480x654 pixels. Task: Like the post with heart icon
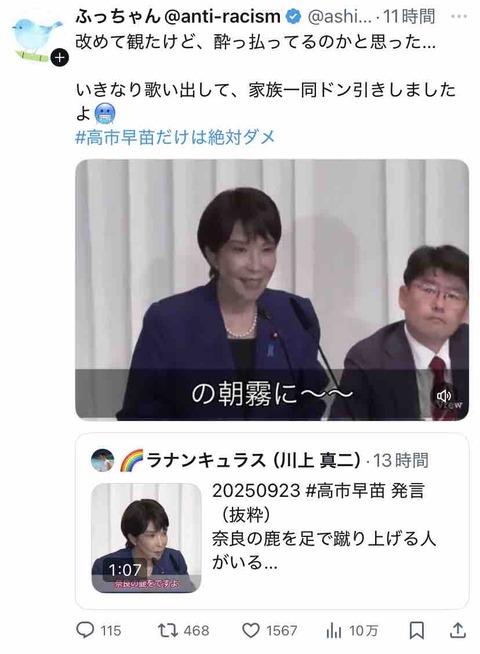tap(251, 630)
